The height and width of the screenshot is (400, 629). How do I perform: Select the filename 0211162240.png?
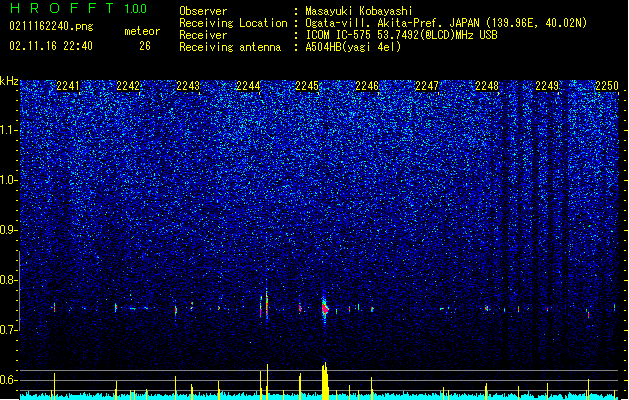tap(51, 26)
